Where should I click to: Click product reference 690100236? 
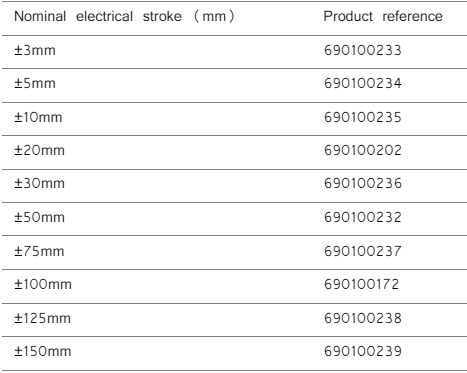pos(363,183)
